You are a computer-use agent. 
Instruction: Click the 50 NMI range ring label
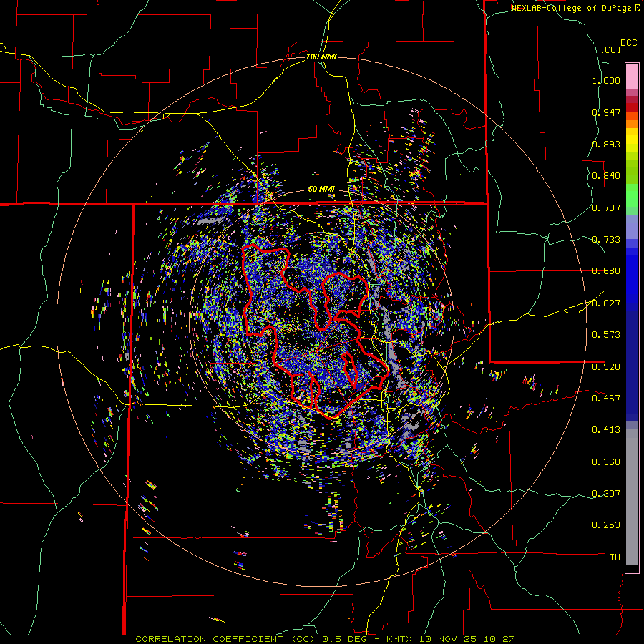coord(321,190)
